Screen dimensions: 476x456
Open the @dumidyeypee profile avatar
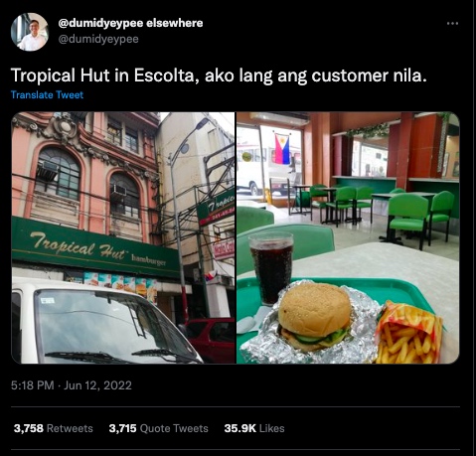click(30, 32)
